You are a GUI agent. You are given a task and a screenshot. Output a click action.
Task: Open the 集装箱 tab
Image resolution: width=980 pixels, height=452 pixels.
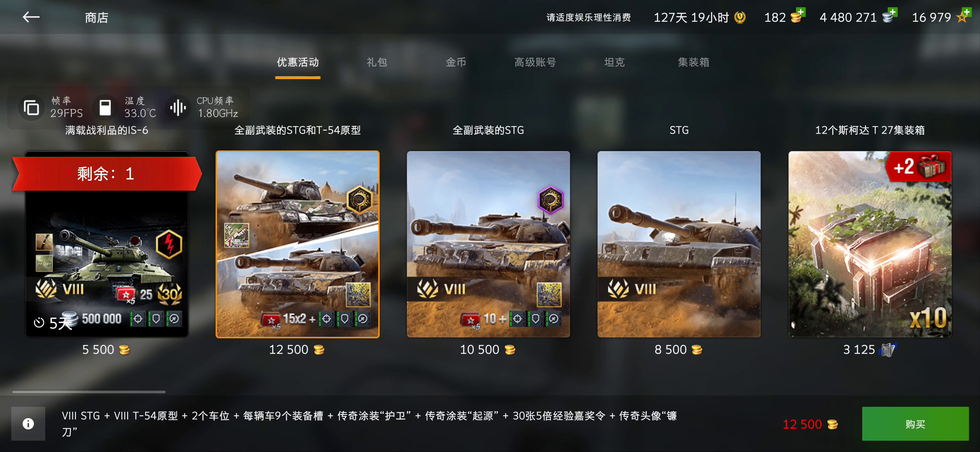click(693, 62)
